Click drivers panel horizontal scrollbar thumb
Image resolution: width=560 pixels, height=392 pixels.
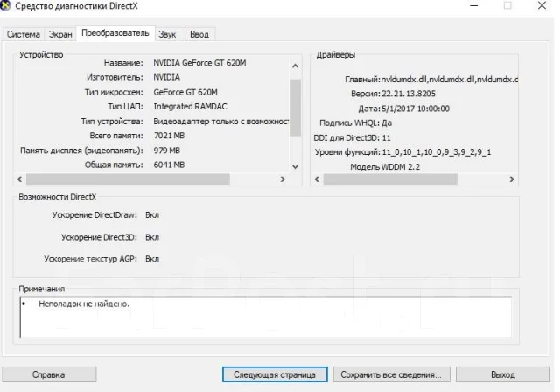tap(390, 178)
